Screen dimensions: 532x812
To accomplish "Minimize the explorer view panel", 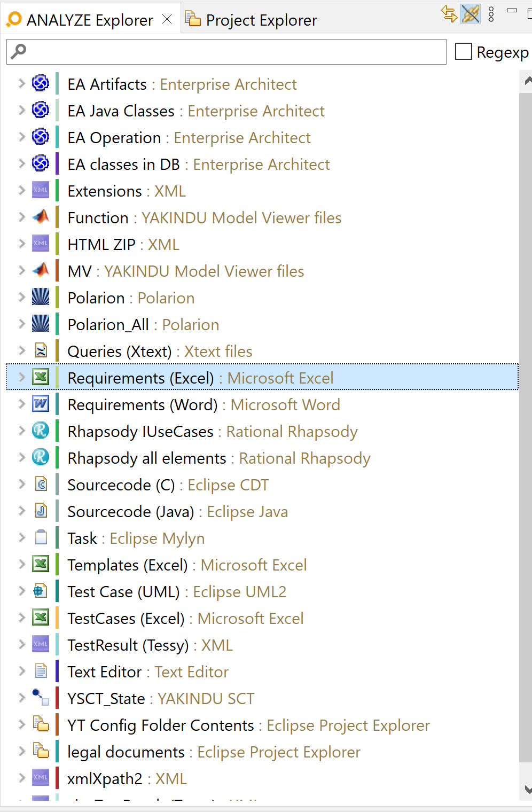I will [512, 11].
